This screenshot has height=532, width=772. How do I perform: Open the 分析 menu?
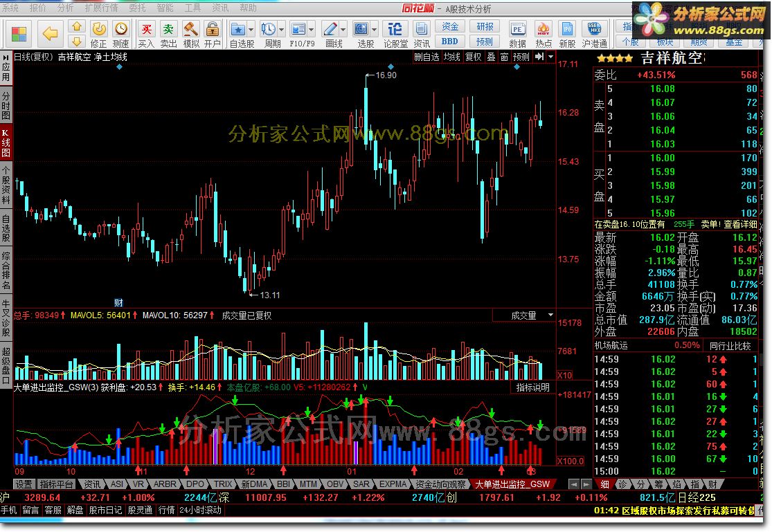coord(66,8)
